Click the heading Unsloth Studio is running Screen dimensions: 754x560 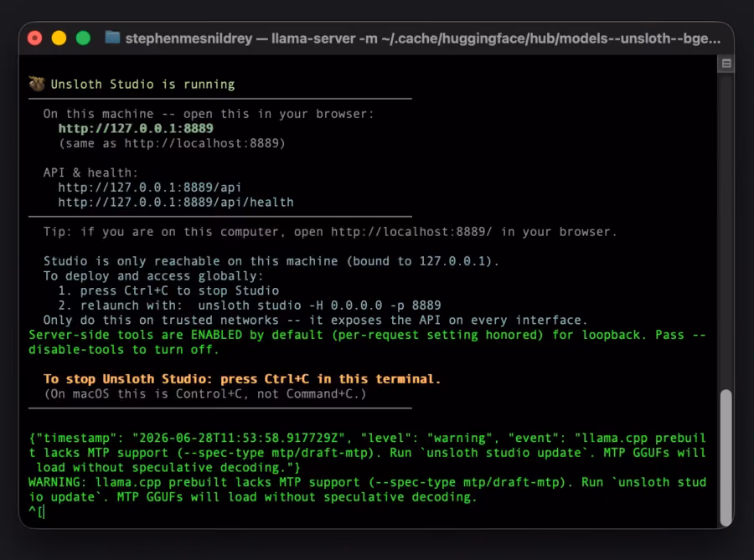click(142, 85)
